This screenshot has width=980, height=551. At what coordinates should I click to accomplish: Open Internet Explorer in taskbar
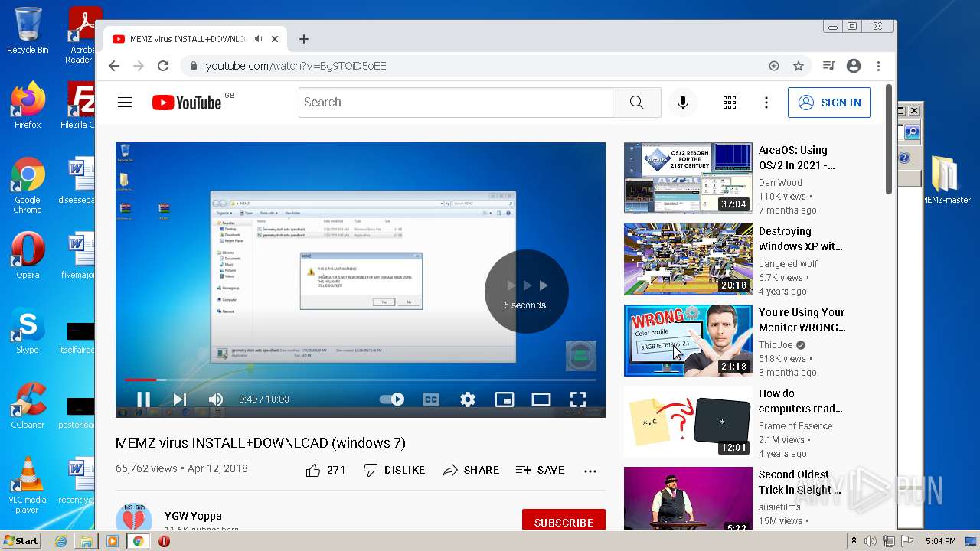click(60, 541)
